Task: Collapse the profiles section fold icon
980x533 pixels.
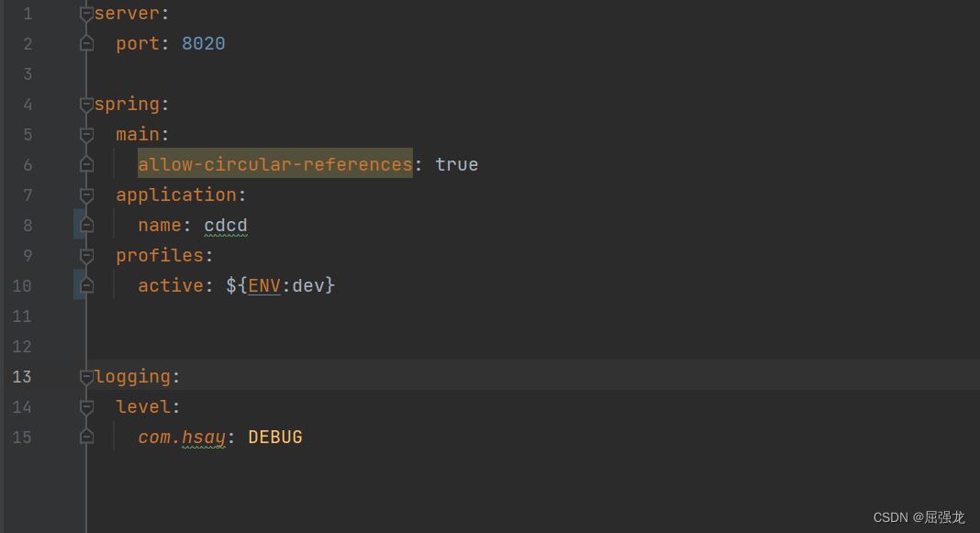Action: pos(87,256)
